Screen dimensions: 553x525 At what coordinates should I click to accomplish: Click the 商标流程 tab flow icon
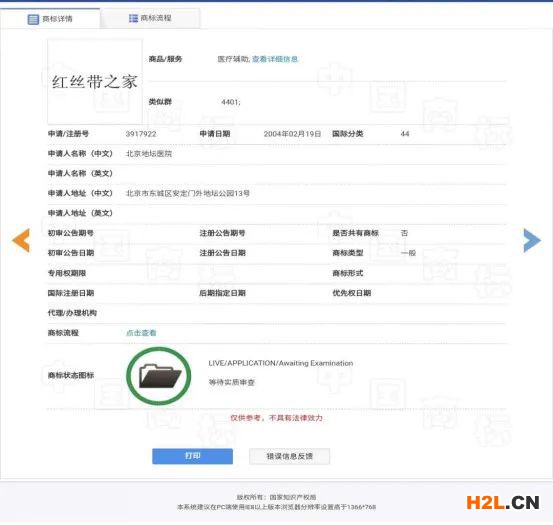133,18
